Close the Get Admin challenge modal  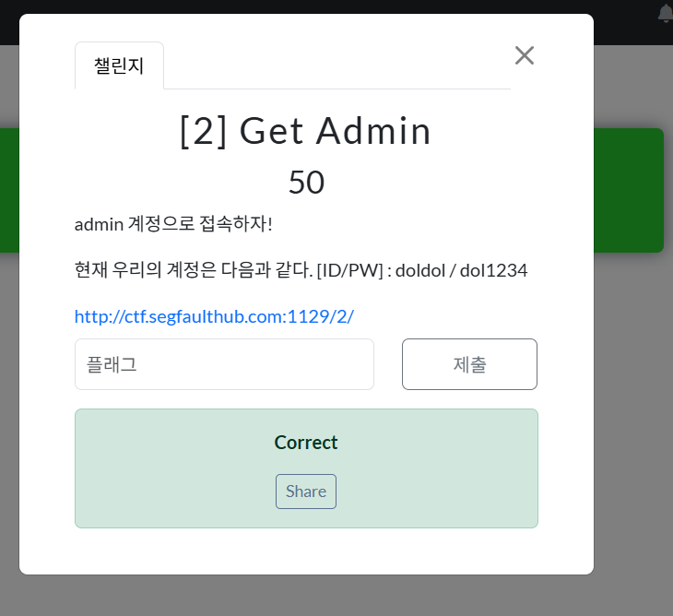tap(524, 55)
